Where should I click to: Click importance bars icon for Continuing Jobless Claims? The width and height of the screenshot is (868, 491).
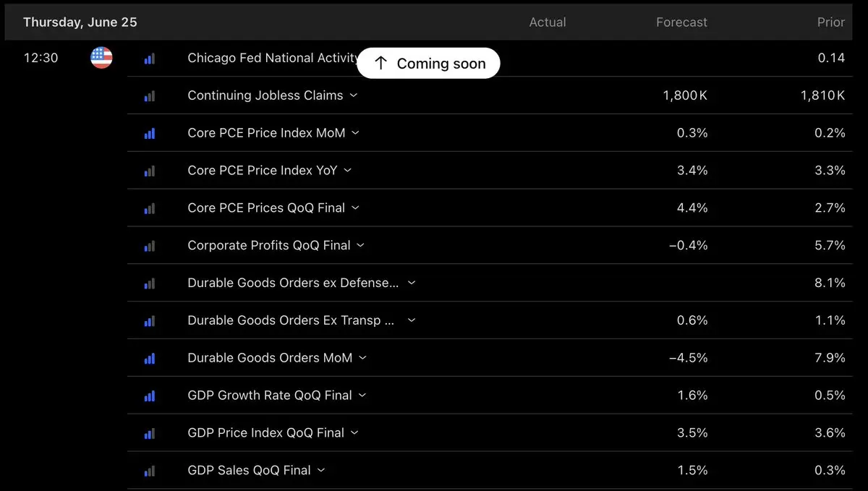pyautogui.click(x=150, y=96)
